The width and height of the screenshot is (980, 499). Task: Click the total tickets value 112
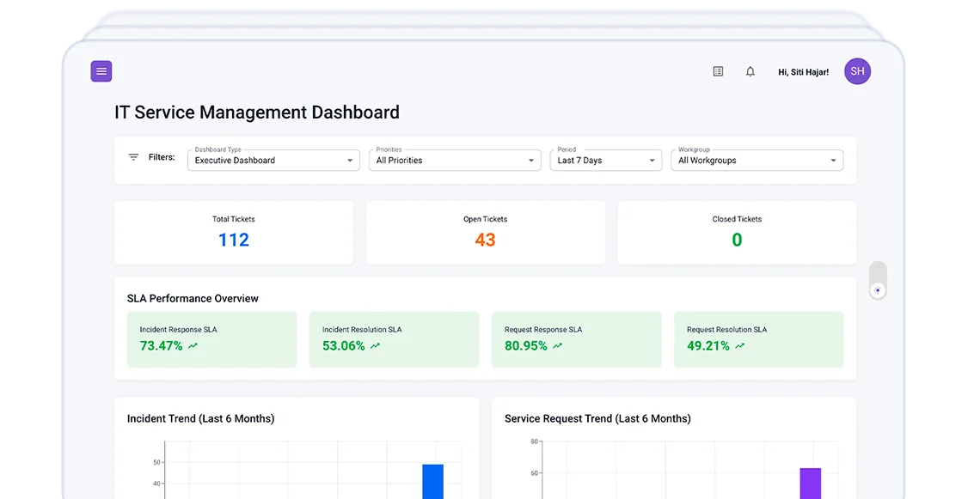(234, 240)
